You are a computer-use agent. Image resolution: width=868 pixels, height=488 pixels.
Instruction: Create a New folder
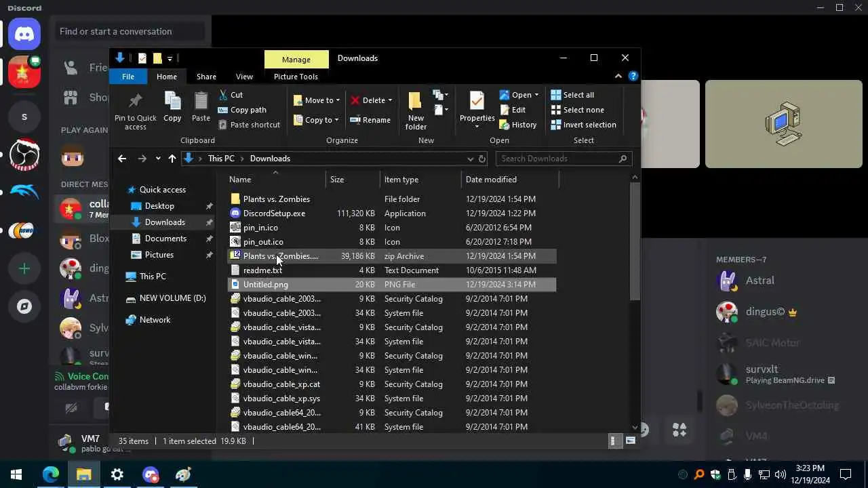click(x=416, y=110)
